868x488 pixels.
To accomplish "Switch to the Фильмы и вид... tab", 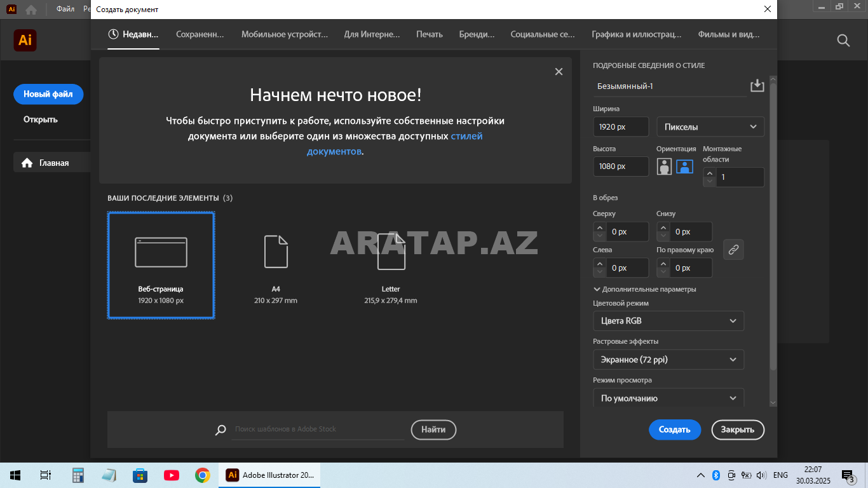I will click(x=729, y=34).
